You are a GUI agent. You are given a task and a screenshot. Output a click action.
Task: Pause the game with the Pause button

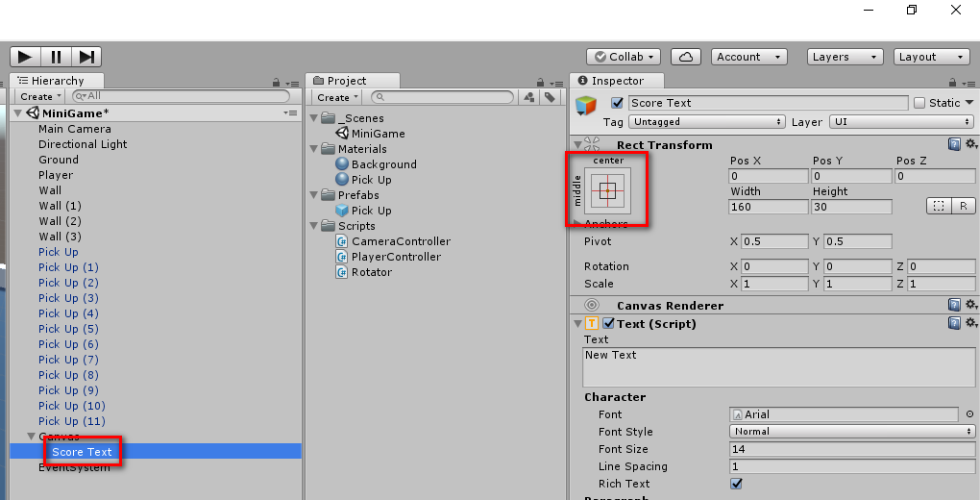click(x=56, y=57)
